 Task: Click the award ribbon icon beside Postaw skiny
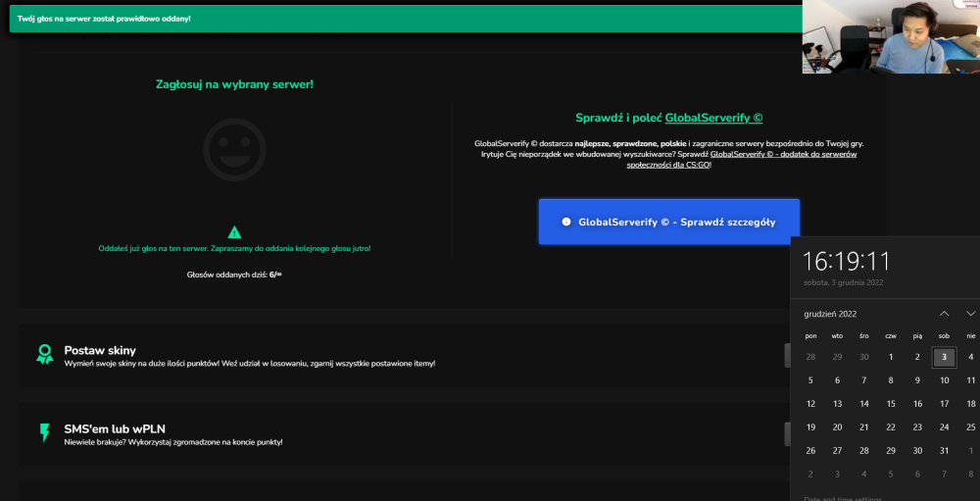(44, 355)
